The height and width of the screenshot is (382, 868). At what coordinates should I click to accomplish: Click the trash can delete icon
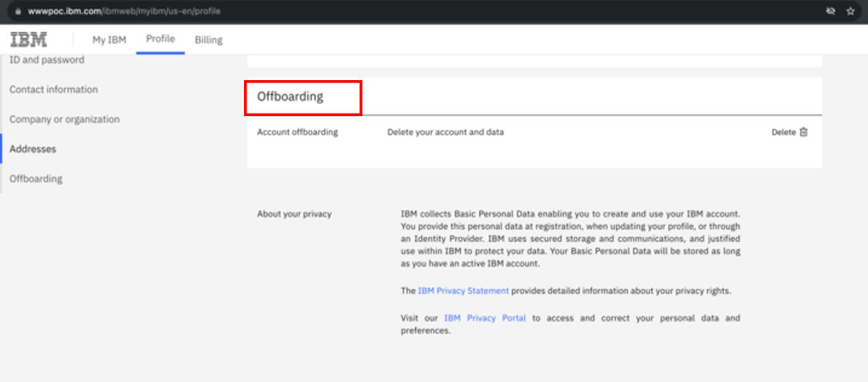804,132
